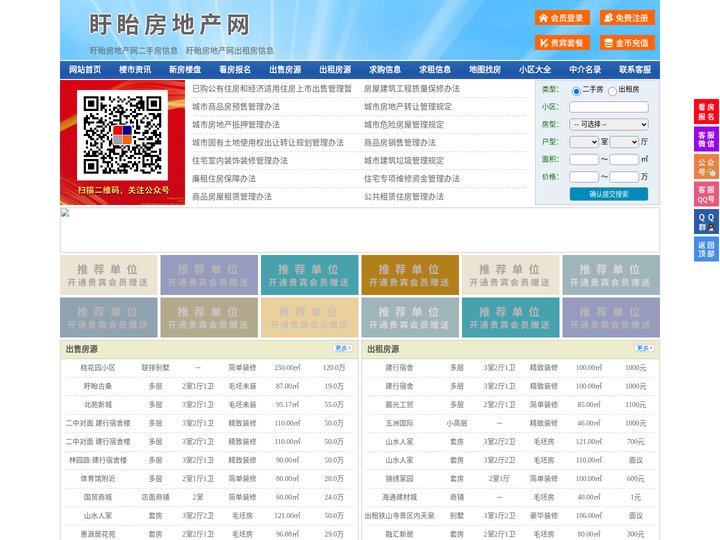Open the 楼市资讯 navigation item
Viewport: 720px width, 540px height.
135,70
